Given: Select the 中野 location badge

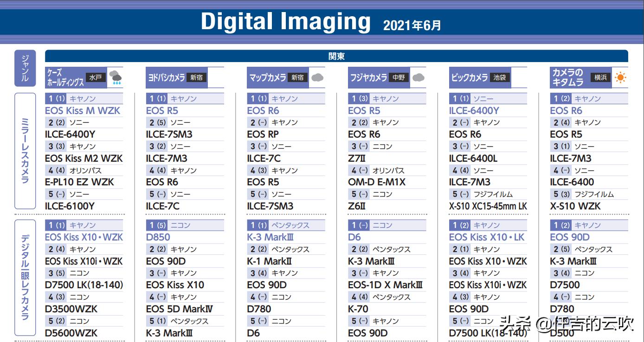Looking at the screenshot, I should click(x=399, y=77).
